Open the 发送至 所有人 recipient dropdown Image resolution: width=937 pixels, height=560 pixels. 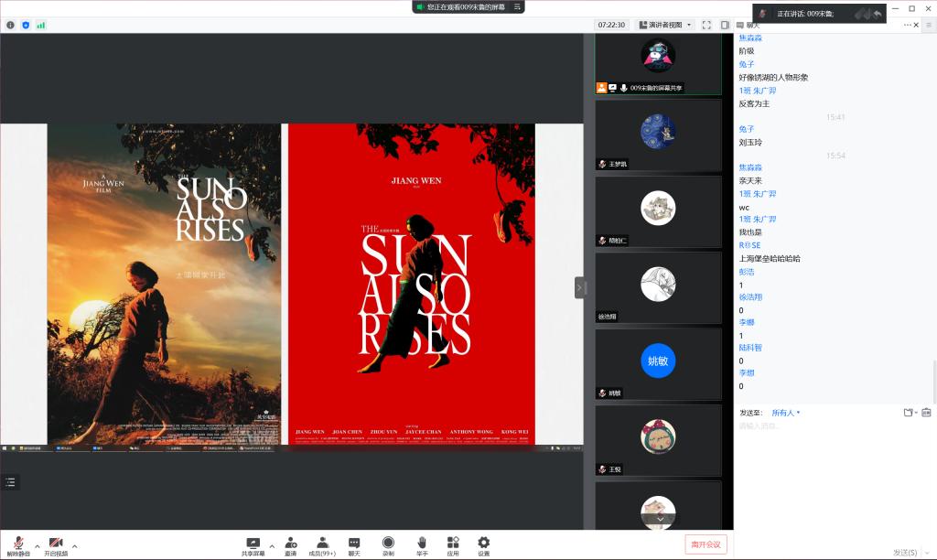[x=785, y=413]
